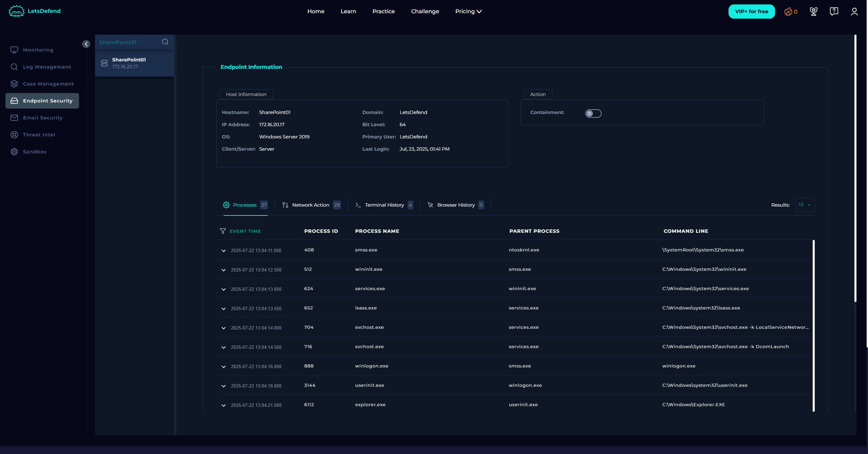Click the C:\Windows\Explorer.EXE command line

pos(694,404)
